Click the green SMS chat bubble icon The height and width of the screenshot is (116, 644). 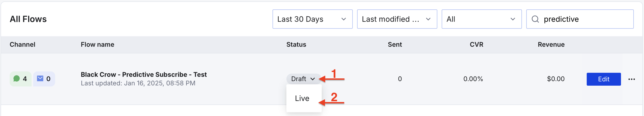point(17,79)
